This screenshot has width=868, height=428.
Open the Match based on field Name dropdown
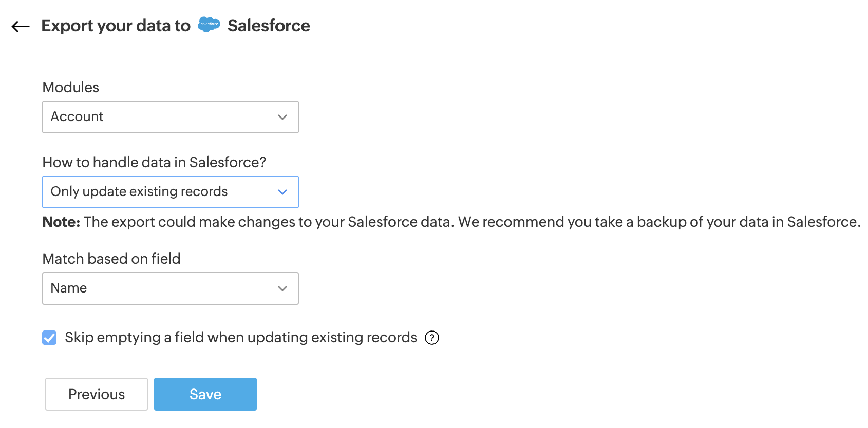(x=170, y=288)
